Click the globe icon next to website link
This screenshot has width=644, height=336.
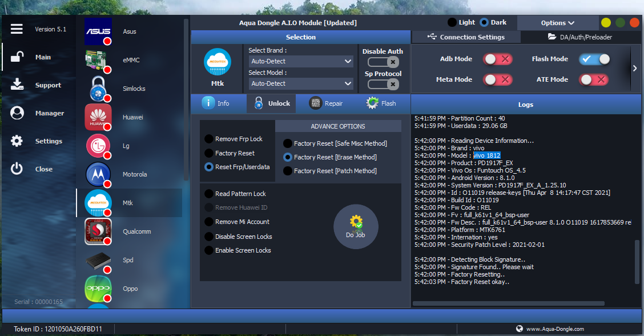tap(520, 329)
